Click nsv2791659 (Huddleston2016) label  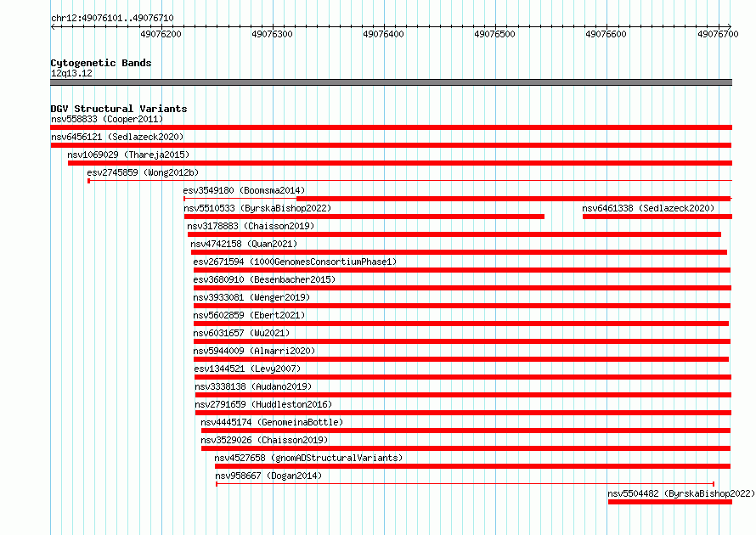click(263, 404)
